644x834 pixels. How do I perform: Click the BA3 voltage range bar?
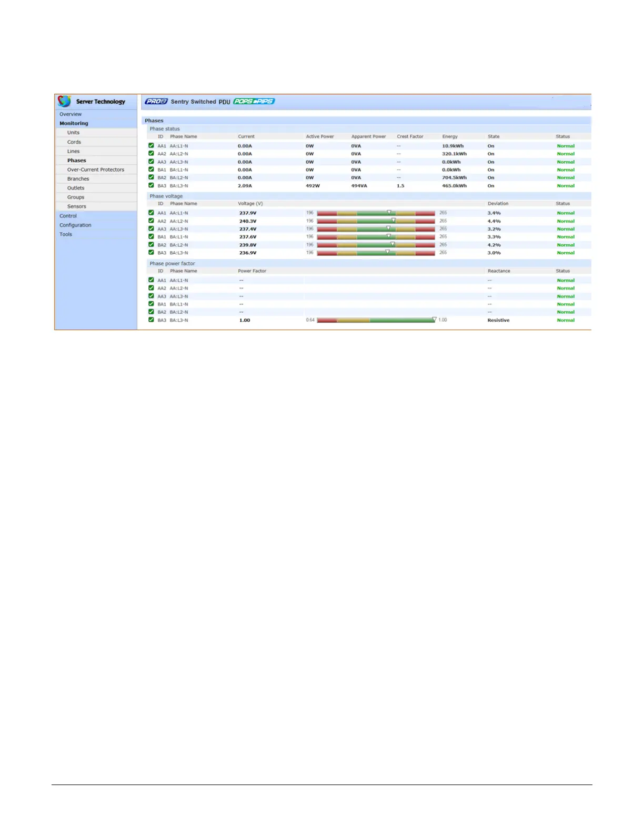pos(376,253)
